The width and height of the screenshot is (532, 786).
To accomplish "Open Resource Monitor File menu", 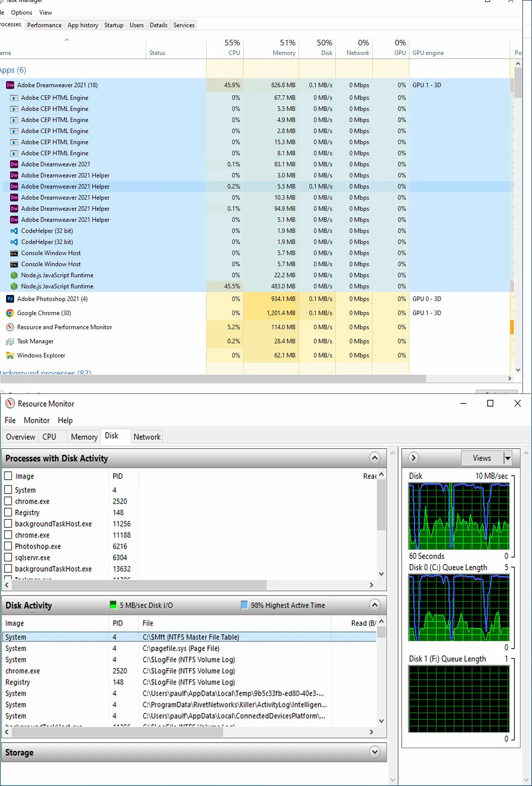I will point(10,420).
